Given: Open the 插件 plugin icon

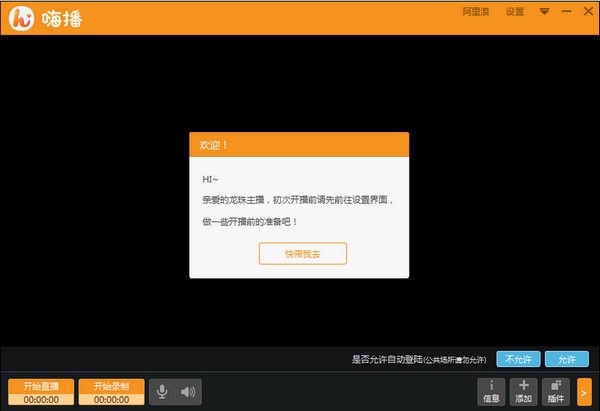Looking at the screenshot, I should [x=556, y=391].
